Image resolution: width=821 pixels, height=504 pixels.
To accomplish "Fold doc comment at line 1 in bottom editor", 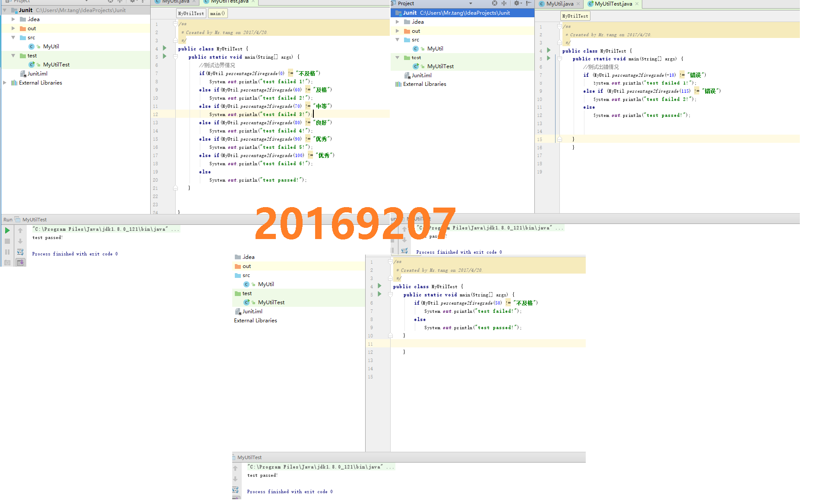I will tap(390, 261).
